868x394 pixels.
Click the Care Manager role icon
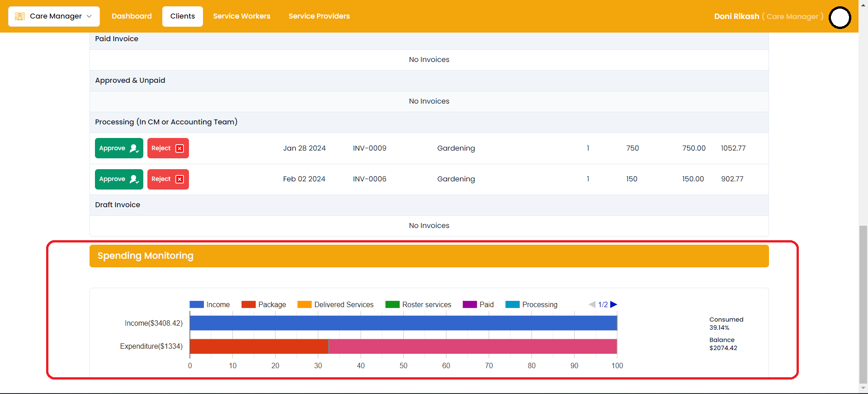tap(20, 16)
